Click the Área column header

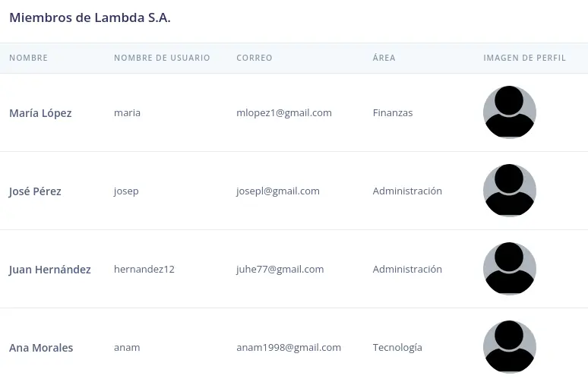pos(384,58)
